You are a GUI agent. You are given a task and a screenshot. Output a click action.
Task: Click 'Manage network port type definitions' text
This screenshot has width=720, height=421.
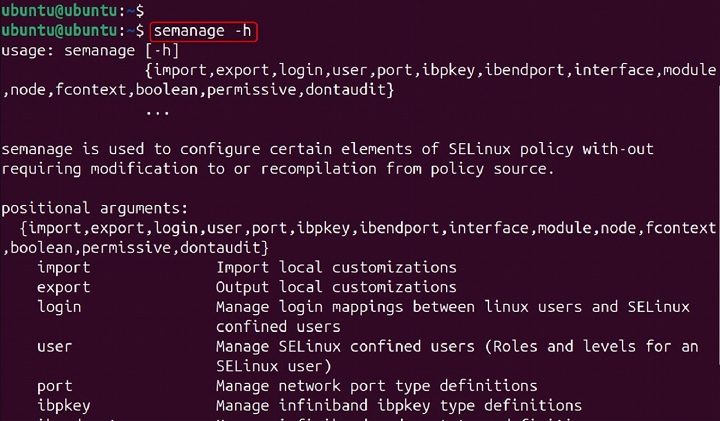(376, 386)
